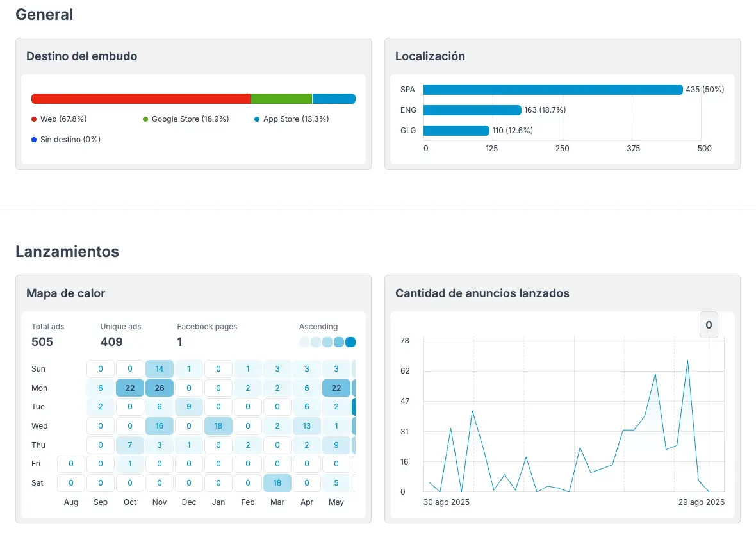
Task: Click the SPA localization bar
Action: coord(553,90)
